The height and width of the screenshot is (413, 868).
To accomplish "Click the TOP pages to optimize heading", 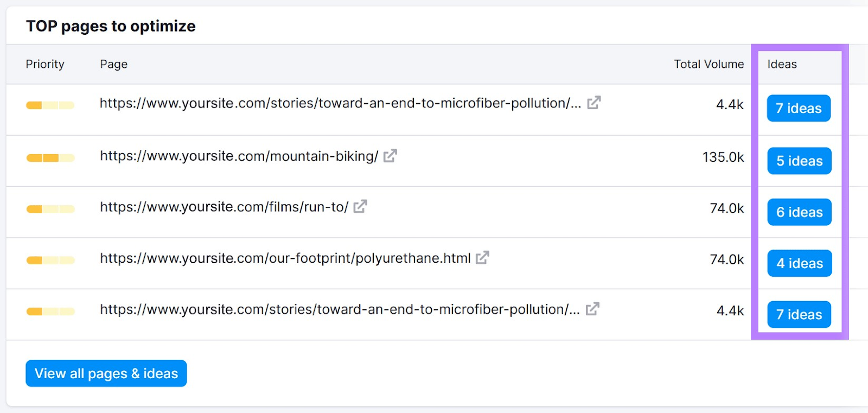I will click(111, 26).
